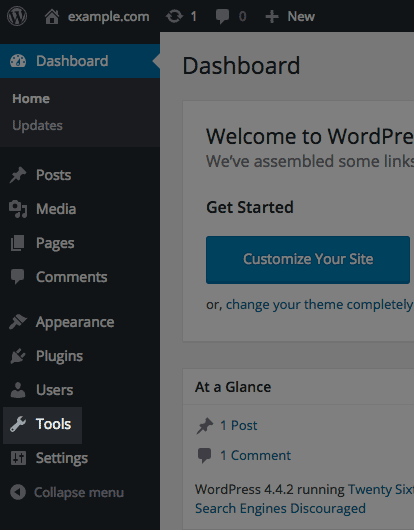The height and width of the screenshot is (530, 414).
Task: Click the Appearance paintbrush icon
Action: coord(18,322)
